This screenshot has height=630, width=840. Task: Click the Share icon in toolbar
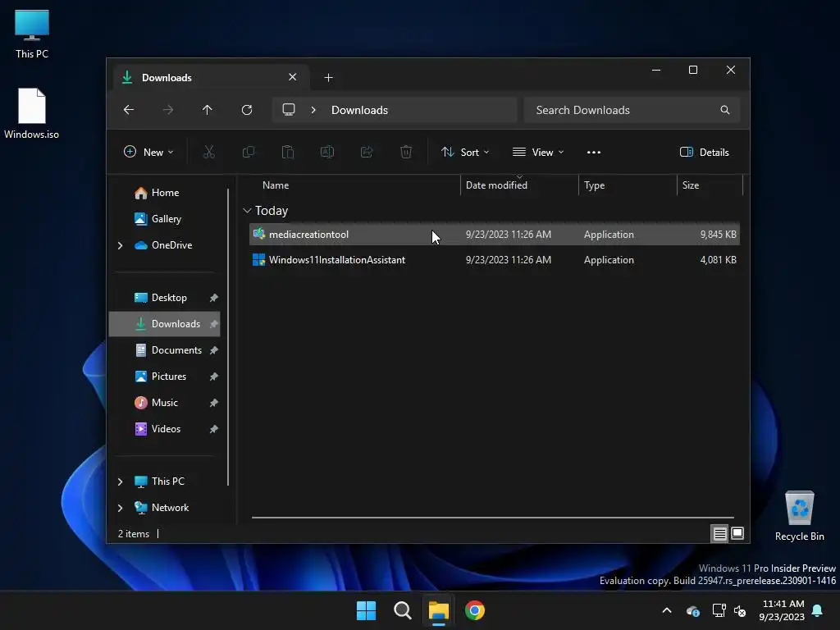(x=367, y=152)
